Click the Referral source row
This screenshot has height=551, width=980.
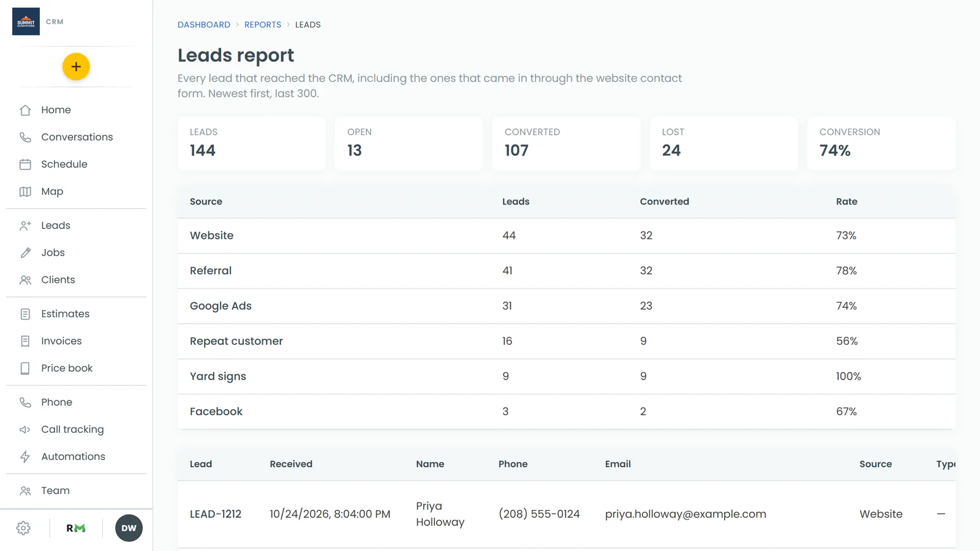tap(567, 271)
